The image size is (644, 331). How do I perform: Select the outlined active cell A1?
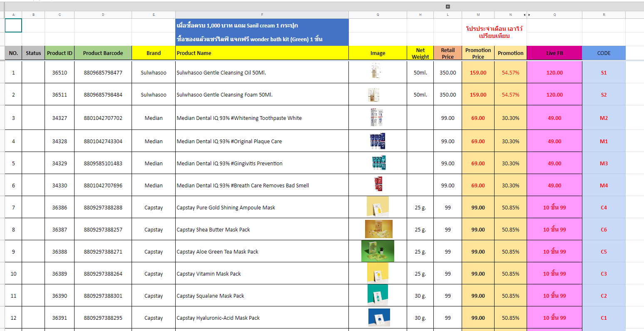click(13, 25)
